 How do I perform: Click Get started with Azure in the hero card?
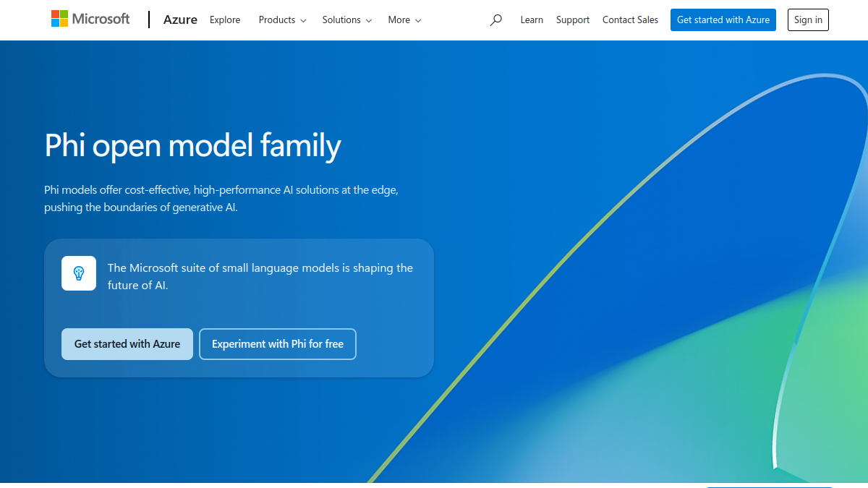pos(127,344)
